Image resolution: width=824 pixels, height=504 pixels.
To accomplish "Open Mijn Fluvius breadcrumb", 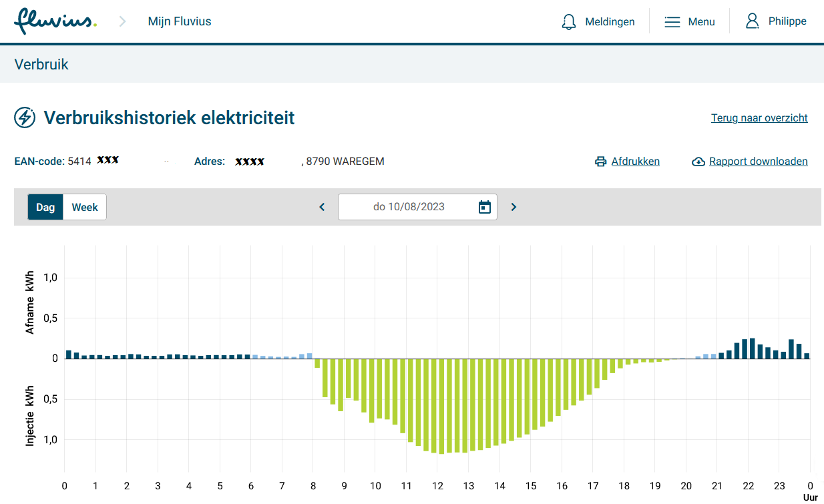I will 179,21.
